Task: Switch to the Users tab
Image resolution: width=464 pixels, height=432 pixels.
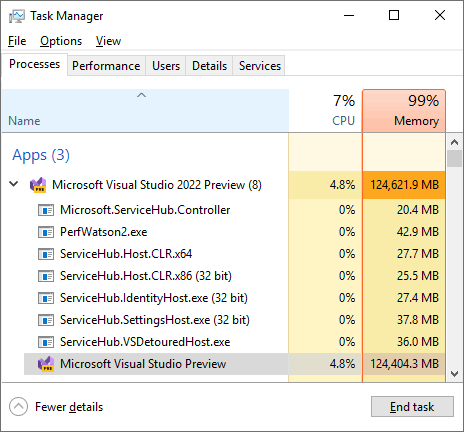Action: coord(166,66)
